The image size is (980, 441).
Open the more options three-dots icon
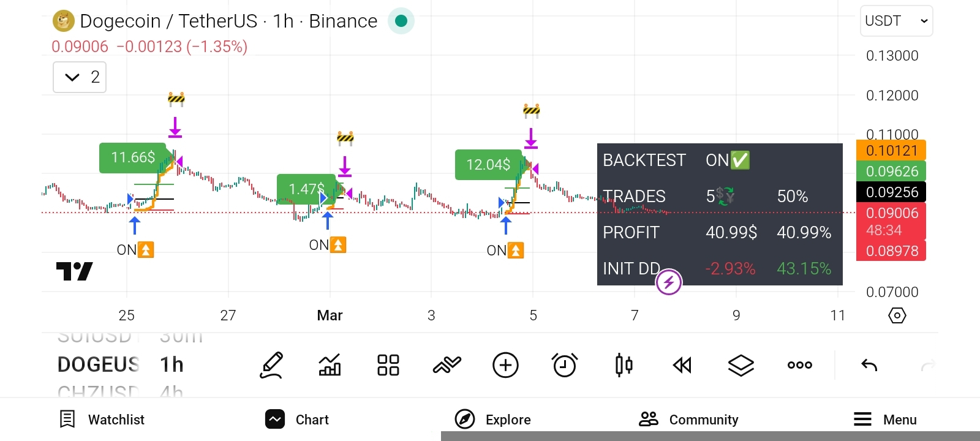(x=800, y=365)
